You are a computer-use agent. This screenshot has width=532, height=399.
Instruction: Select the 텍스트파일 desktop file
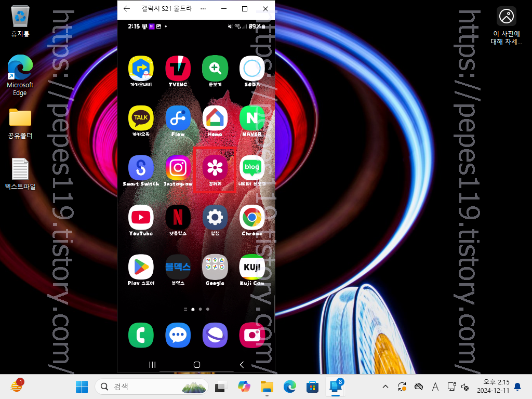[x=20, y=174]
